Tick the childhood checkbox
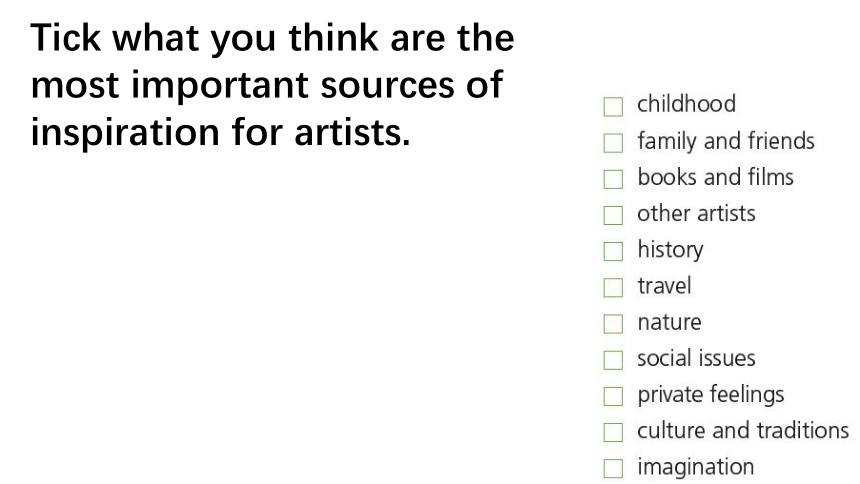Image resolution: width=860 pixels, height=484 pixels. 613,106
